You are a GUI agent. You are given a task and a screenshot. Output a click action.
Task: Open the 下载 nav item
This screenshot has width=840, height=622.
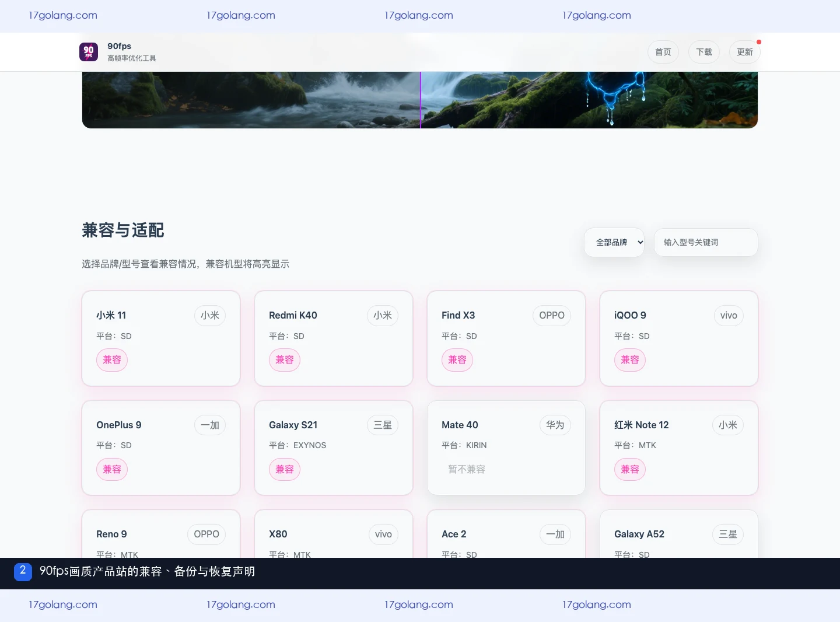click(704, 52)
